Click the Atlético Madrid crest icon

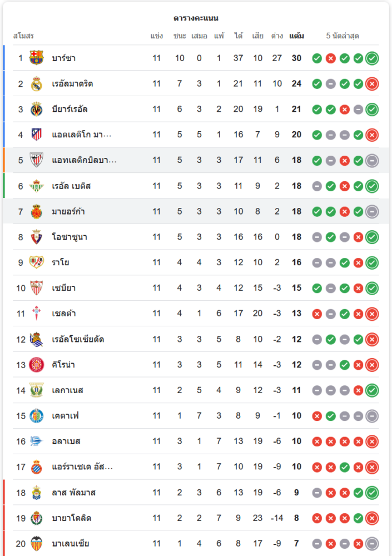tap(37, 135)
